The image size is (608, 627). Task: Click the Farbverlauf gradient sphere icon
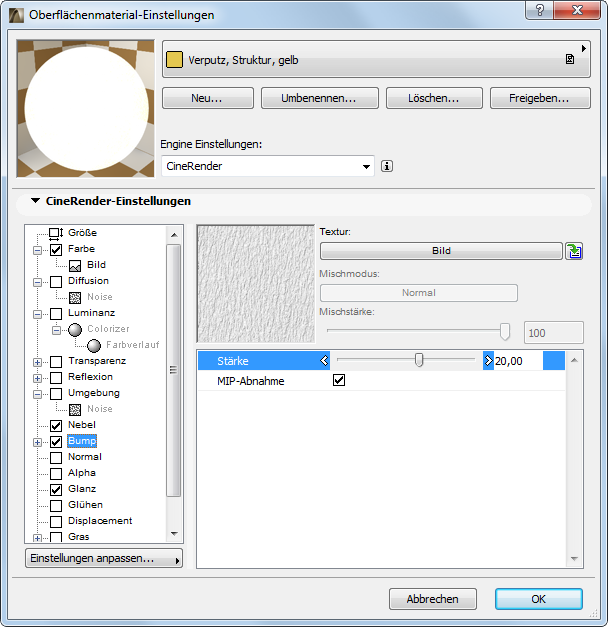point(94,345)
